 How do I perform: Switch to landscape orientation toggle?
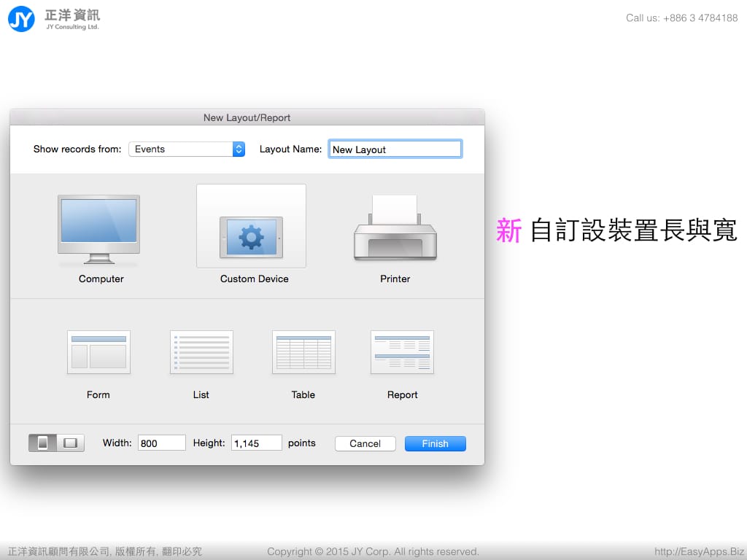[x=71, y=443]
